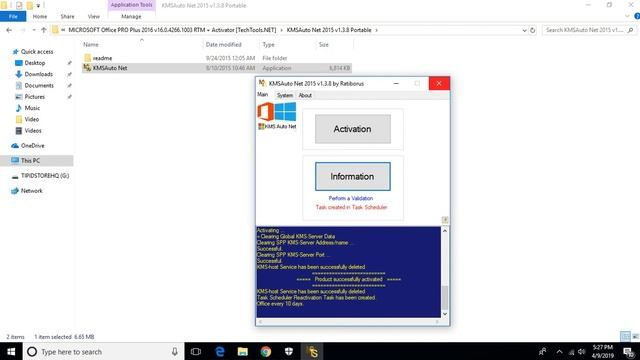Open File Explorer from the taskbar
Image resolution: width=640 pixels, height=360 pixels.
242,351
